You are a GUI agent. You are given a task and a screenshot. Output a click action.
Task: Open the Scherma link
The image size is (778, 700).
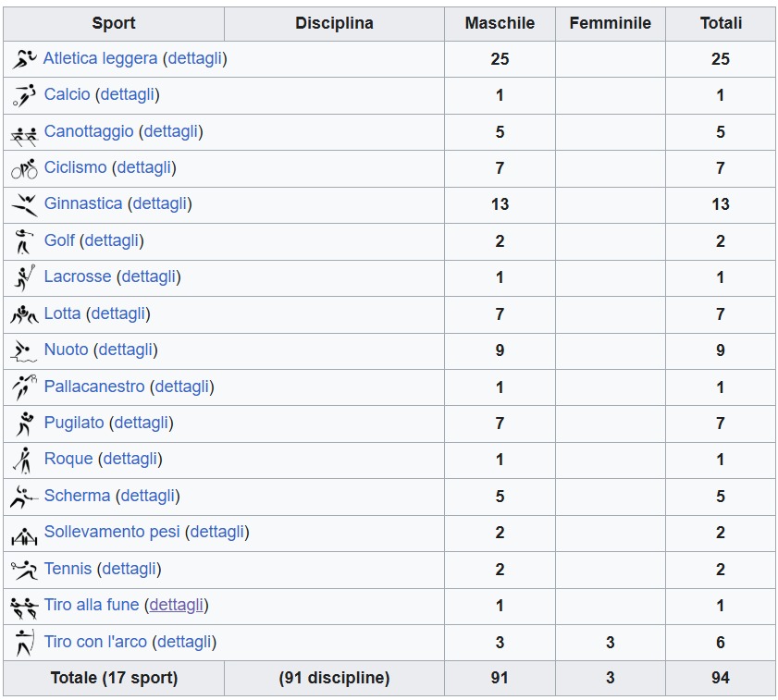[78, 495]
